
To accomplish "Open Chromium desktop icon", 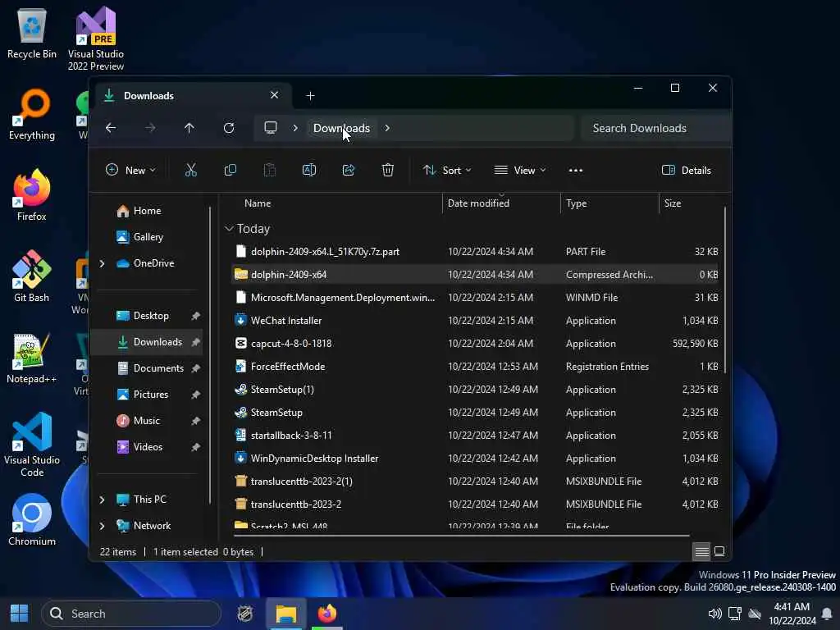I will tap(32, 520).
